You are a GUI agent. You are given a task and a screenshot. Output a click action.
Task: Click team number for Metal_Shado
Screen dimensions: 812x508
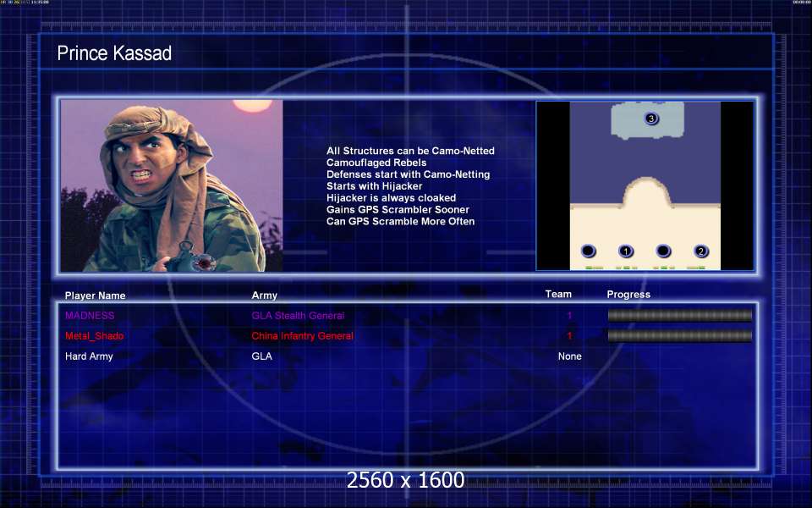569,336
